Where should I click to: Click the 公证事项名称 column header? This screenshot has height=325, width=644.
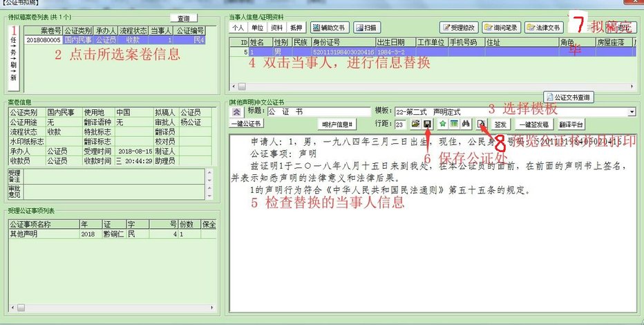44,224
